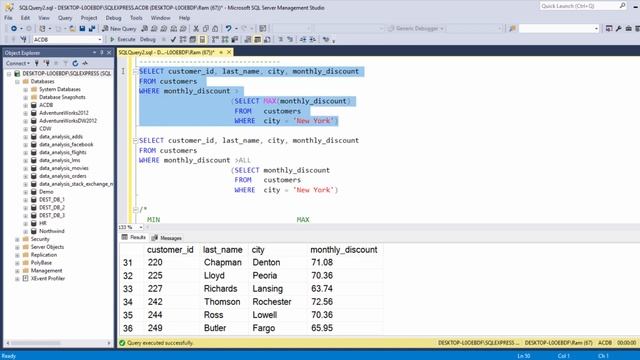
Task: Click the Save file icon
Action: pyautogui.click(x=82, y=29)
